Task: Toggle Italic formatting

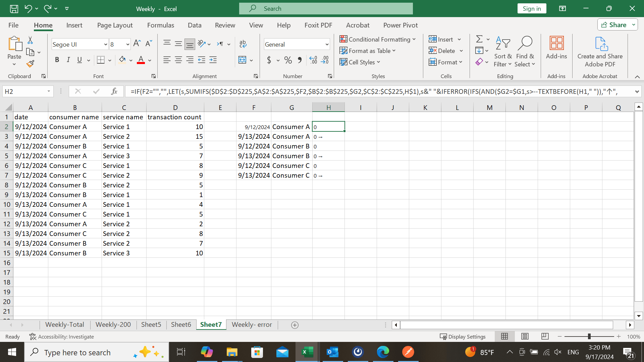Action: pyautogui.click(x=68, y=60)
